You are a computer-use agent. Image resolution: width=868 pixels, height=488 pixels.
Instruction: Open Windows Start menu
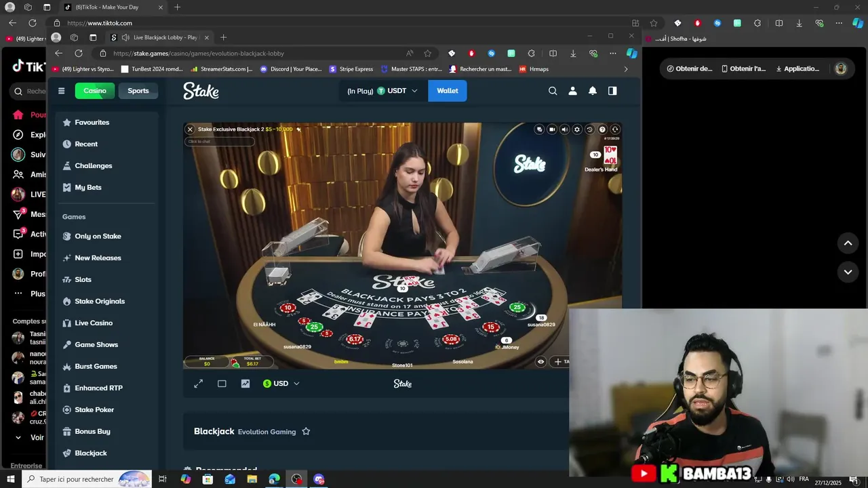[11, 479]
